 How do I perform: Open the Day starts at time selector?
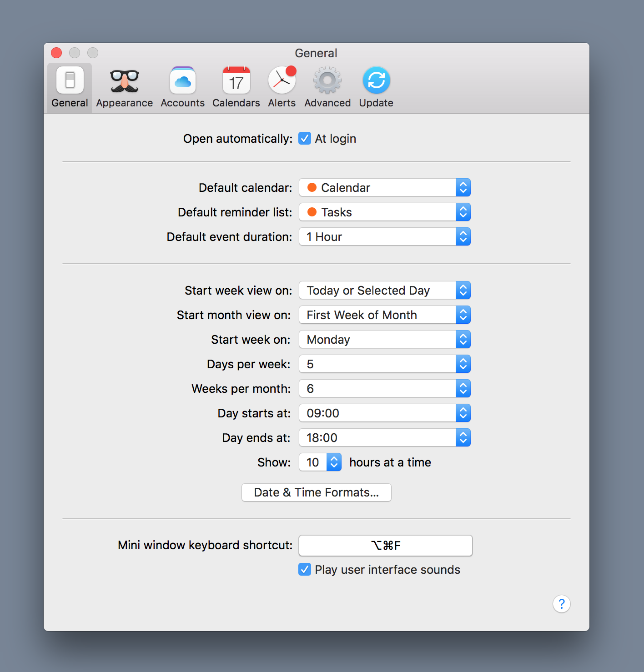coord(384,413)
